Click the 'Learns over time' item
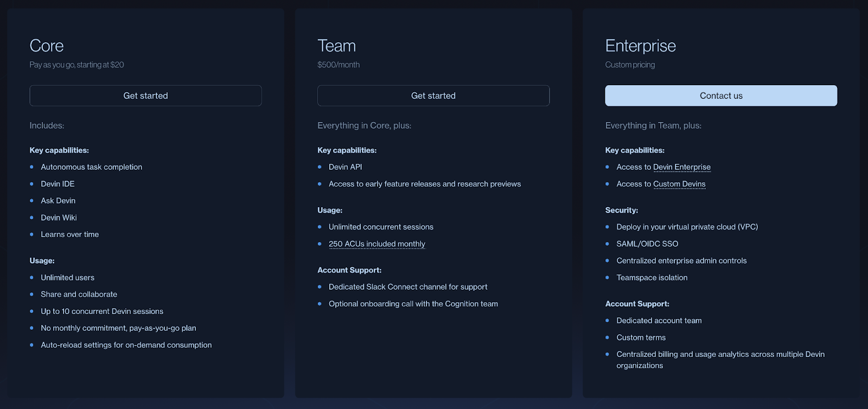 (70, 234)
